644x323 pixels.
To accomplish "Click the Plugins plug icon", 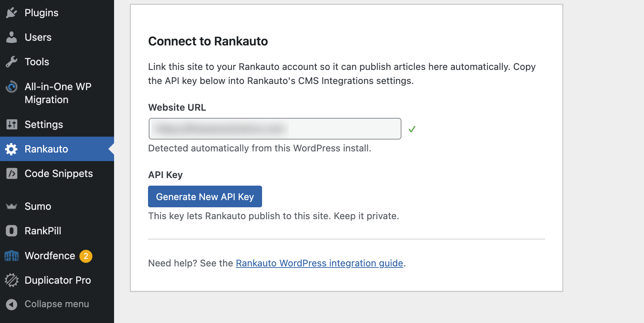I will 12,13.
